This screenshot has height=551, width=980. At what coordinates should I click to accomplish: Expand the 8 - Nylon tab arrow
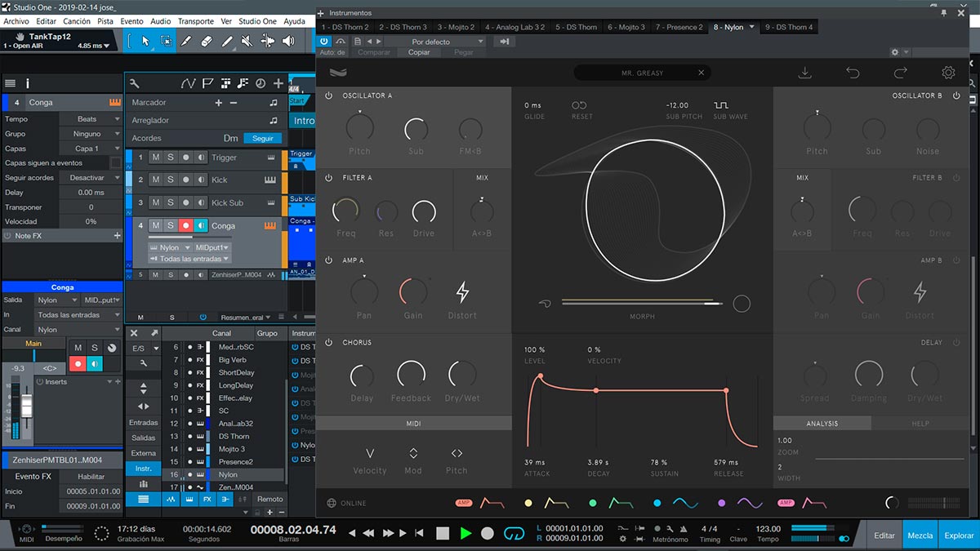(x=752, y=27)
